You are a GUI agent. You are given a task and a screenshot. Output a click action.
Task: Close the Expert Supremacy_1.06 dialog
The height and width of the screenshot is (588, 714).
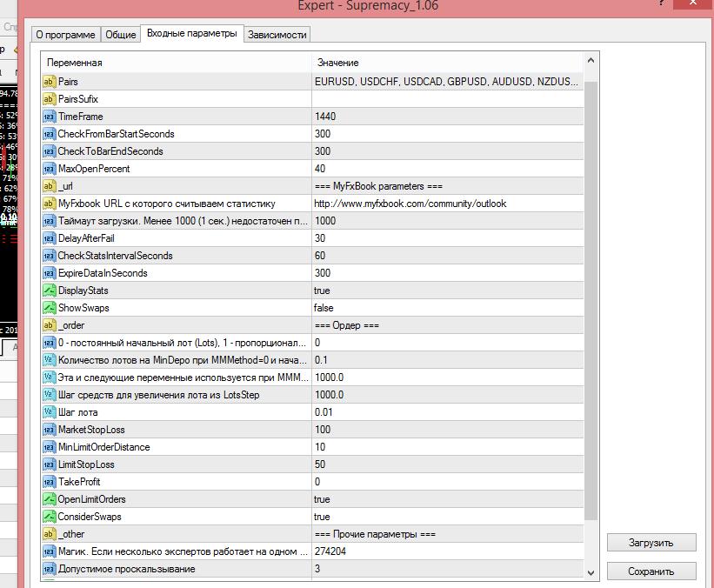tap(693, 3)
